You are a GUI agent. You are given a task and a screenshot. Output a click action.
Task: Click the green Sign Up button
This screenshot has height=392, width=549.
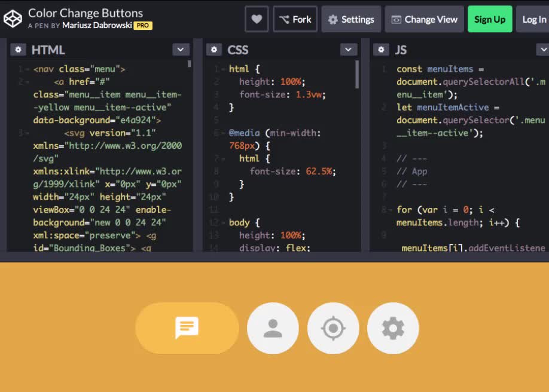489,19
